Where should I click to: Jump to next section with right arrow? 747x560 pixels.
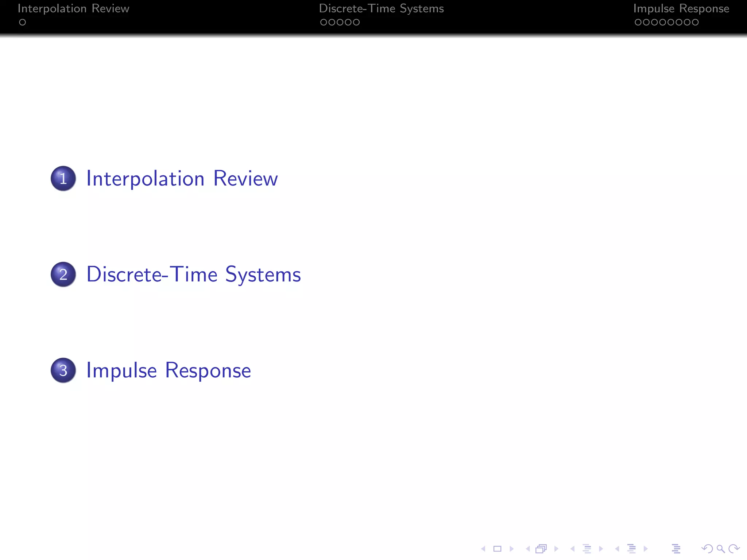point(646,549)
